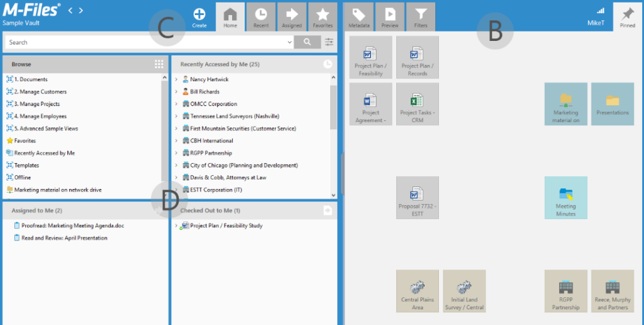Open Proofread: Marketing Meeting Agenda.doc assignment

[x=69, y=225]
